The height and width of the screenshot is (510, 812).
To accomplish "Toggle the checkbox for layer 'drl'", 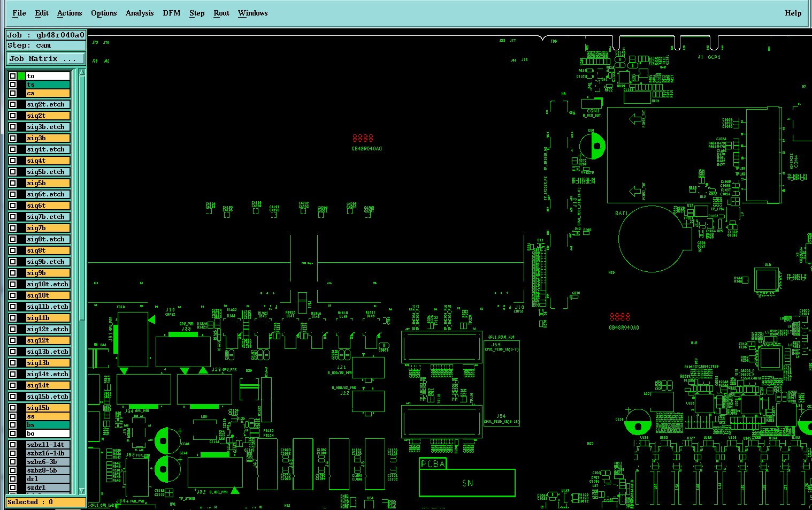I will (x=13, y=479).
